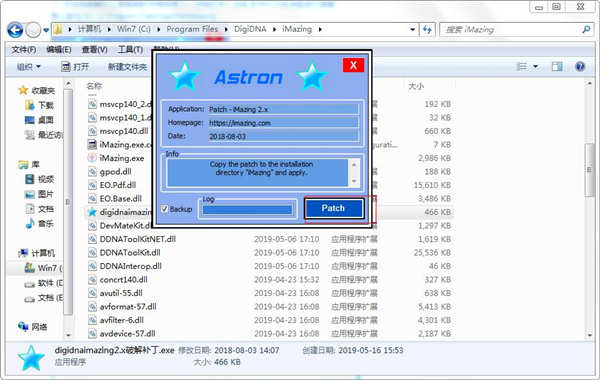Sort by the 名称 column header

[94, 86]
